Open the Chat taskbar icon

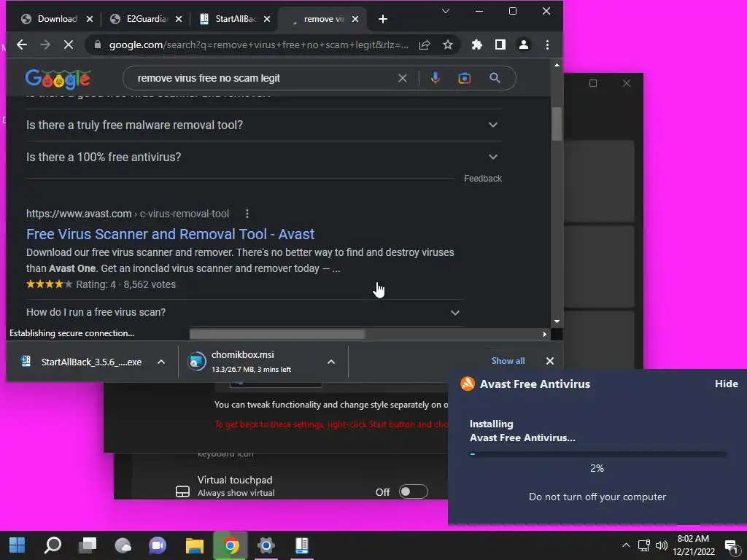pos(158,545)
